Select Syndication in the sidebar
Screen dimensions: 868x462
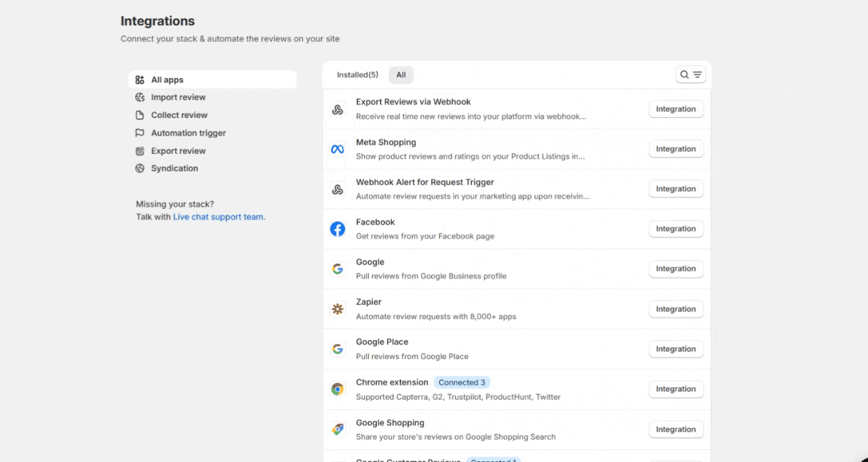174,169
